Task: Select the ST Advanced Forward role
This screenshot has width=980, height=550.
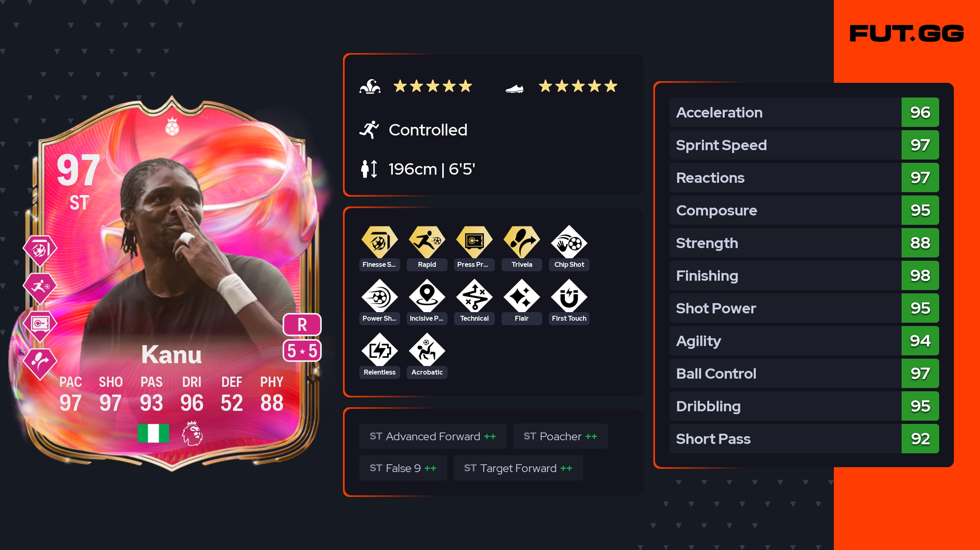Action: (433, 436)
